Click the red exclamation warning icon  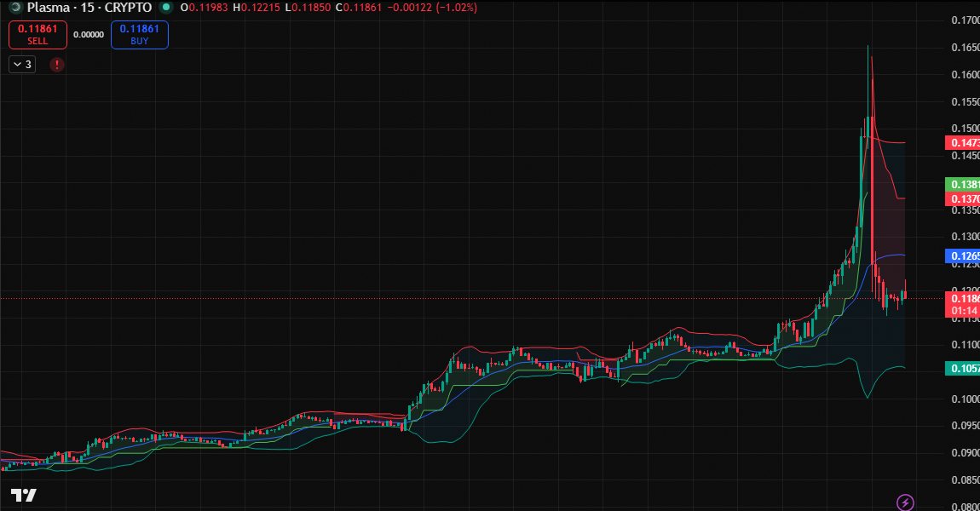pos(57,65)
